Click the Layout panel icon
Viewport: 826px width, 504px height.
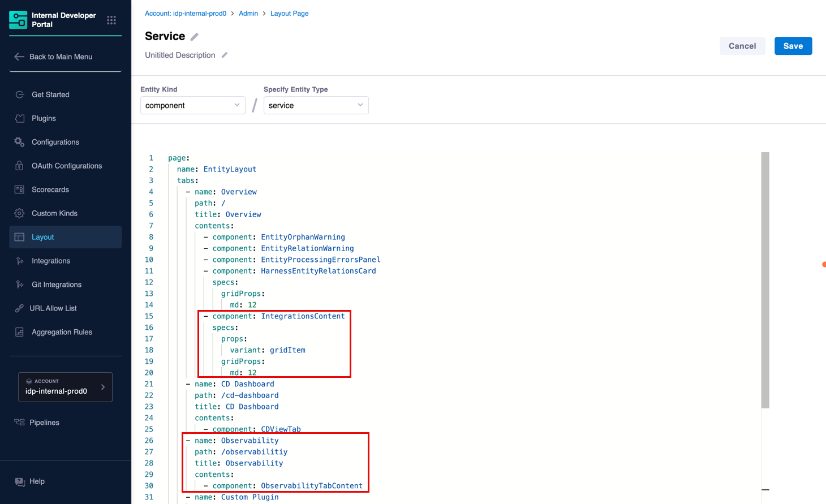(x=19, y=237)
